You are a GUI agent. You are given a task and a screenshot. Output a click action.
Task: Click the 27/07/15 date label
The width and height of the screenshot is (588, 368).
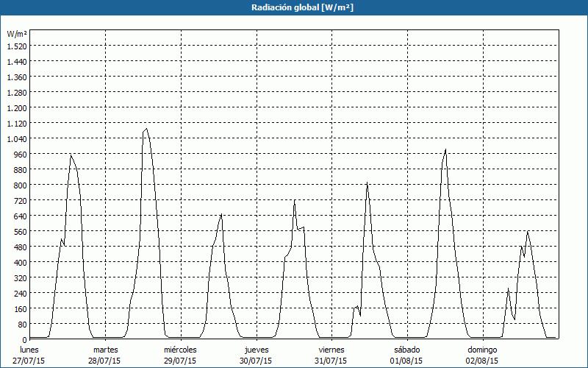click(29, 361)
